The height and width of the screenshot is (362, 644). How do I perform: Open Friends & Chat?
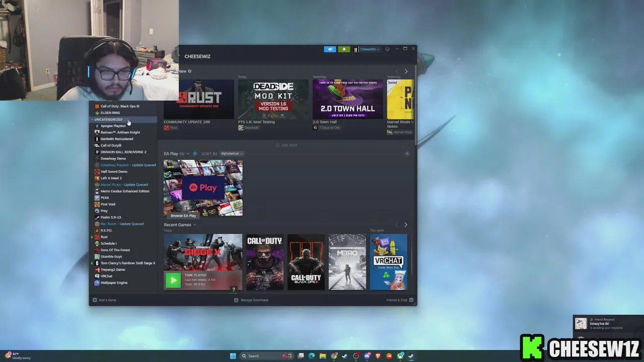[x=399, y=300]
